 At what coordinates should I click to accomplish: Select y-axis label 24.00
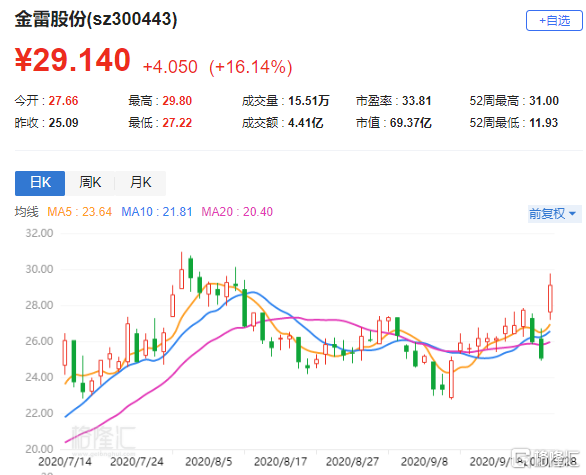(39, 377)
